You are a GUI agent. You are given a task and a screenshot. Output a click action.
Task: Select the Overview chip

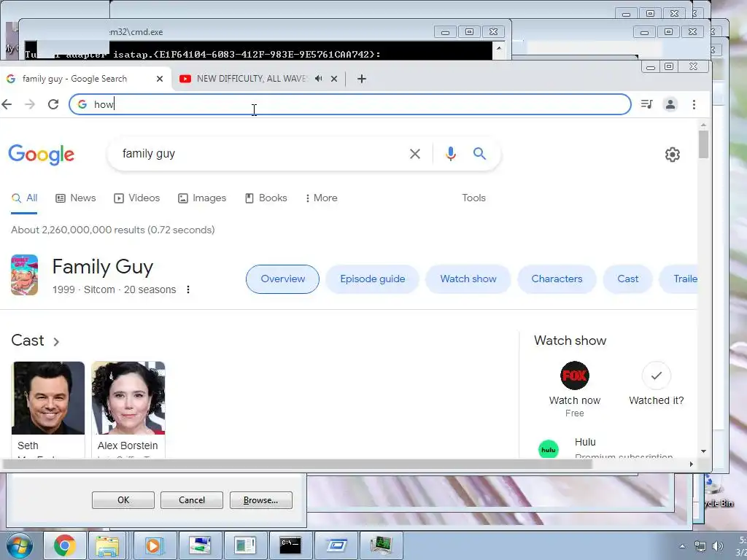tap(282, 279)
